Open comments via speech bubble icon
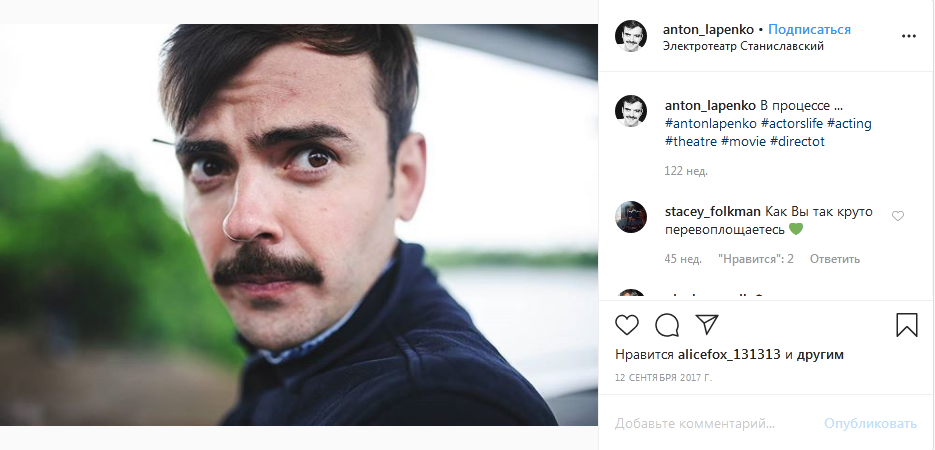Screen dimensions: 935x450 tap(667, 325)
